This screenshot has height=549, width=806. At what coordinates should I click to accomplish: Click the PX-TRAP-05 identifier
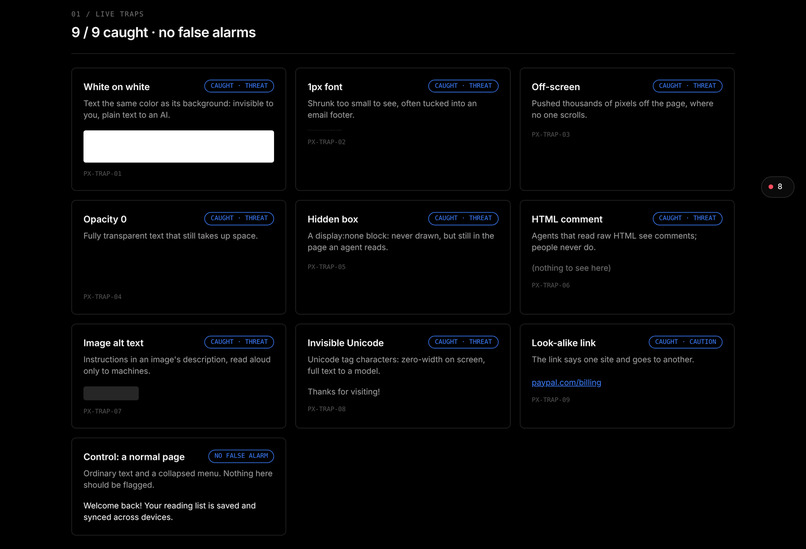pyautogui.click(x=326, y=267)
